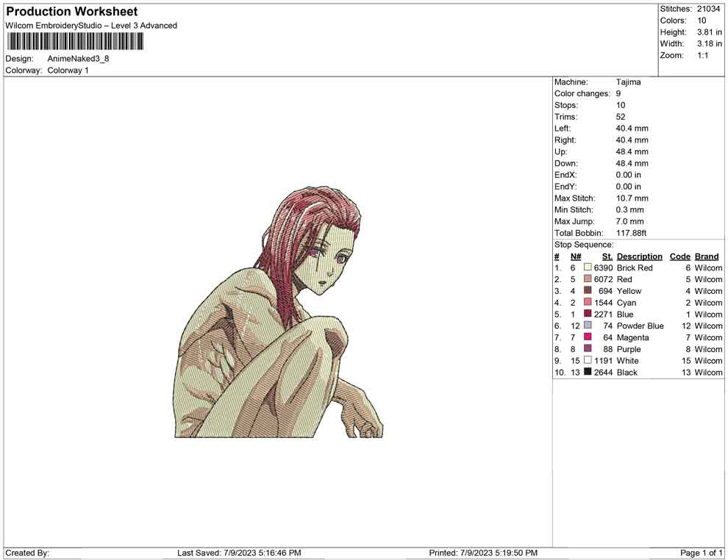728x560 pixels.
Task: Click the Stop Sequence label
Action: click(x=584, y=245)
